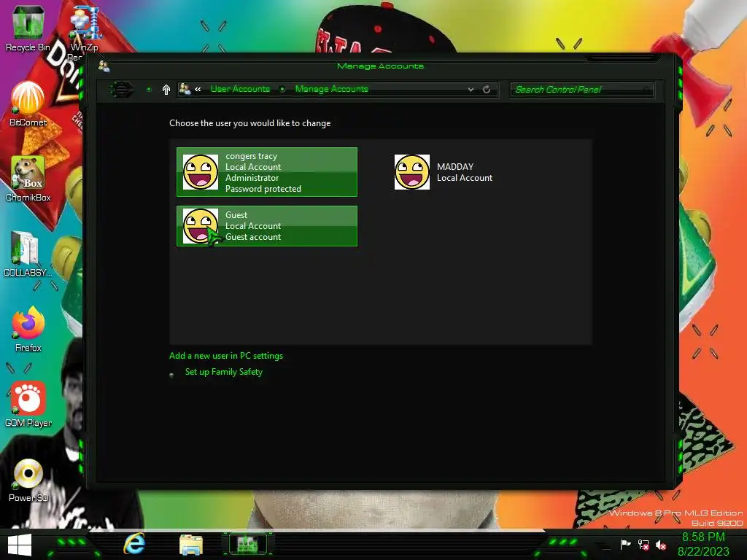
Task: Click Add a new user in PC settings
Action: click(226, 356)
